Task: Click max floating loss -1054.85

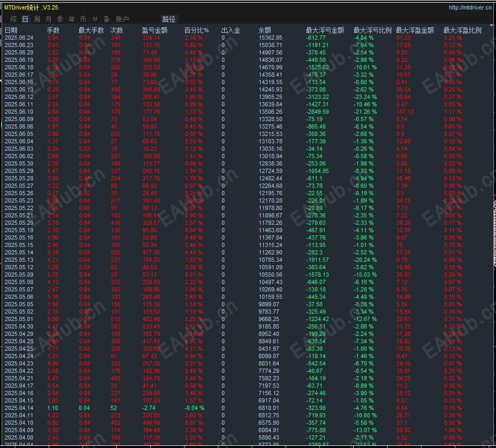Action: point(317,171)
